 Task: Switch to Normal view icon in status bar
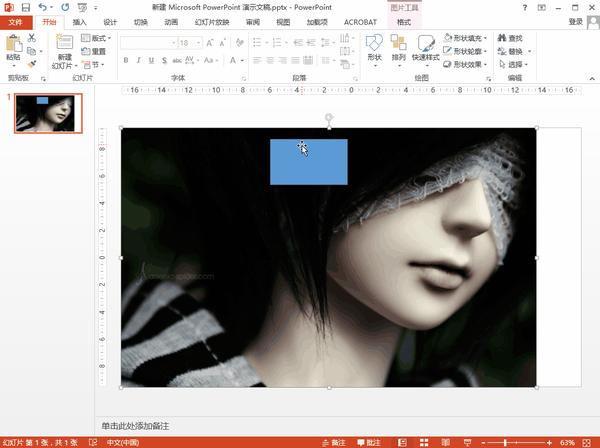coord(402,443)
